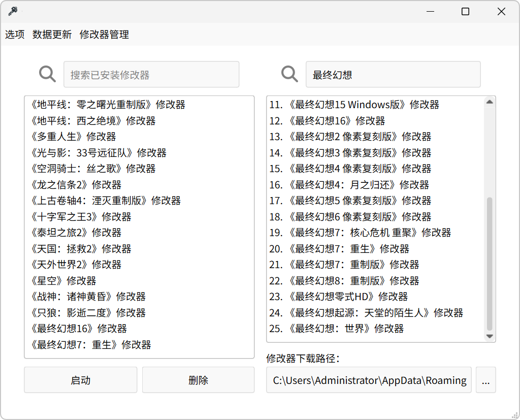This screenshot has width=520, height=420.
Task: Select installed 《最终幻想7：重生》修改器 without number
Action: click(x=139, y=345)
